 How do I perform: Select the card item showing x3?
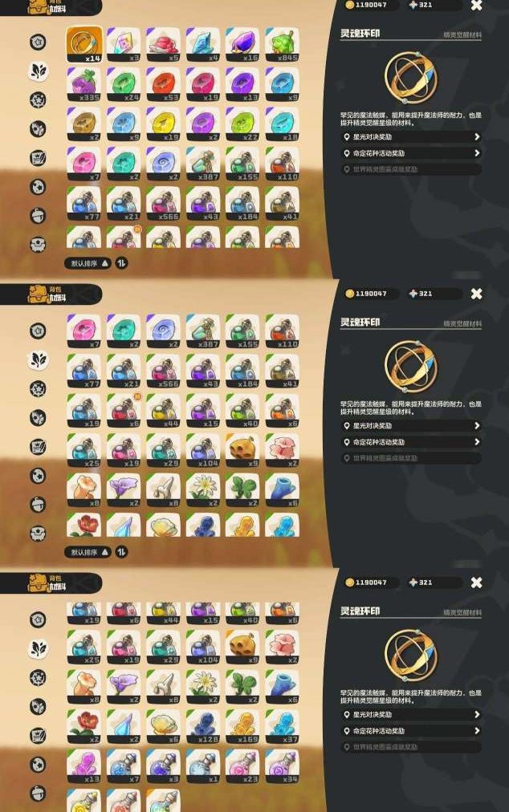pyautogui.click(x=124, y=46)
